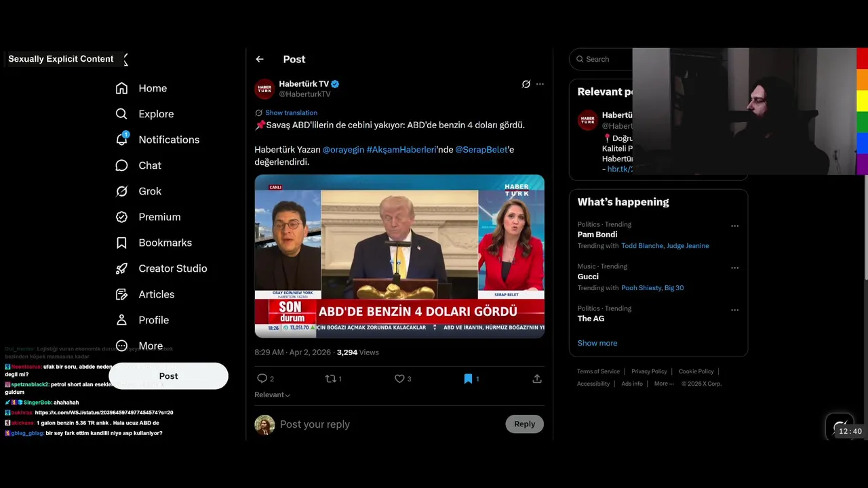868x488 pixels.
Task: Click the Reply button
Action: (524, 424)
